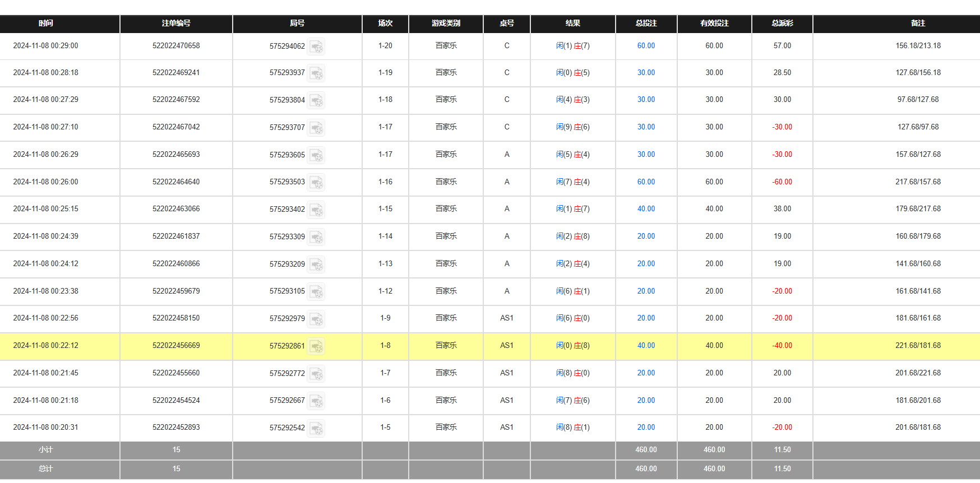Image resolution: width=980 pixels, height=483 pixels.
Task: Open blue 60.00 bet amount for order 522022470658
Action: tap(646, 46)
